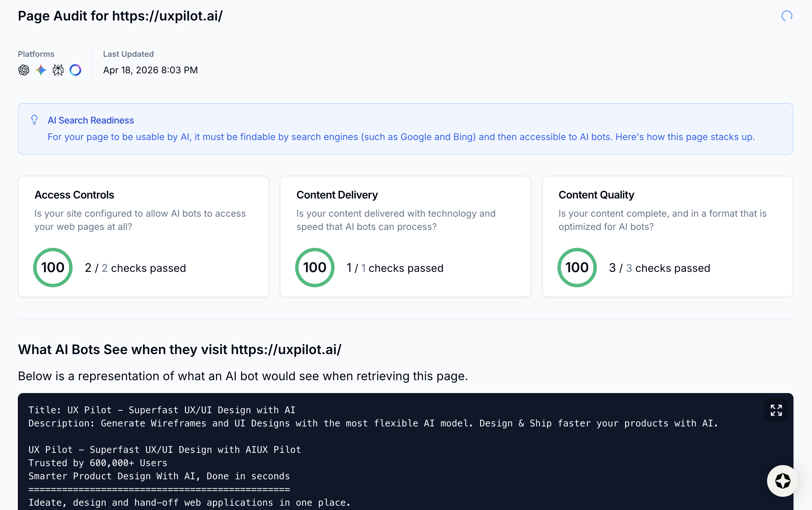Click the lightbulb icon in the readiness banner
This screenshot has height=510, width=812.
click(34, 120)
